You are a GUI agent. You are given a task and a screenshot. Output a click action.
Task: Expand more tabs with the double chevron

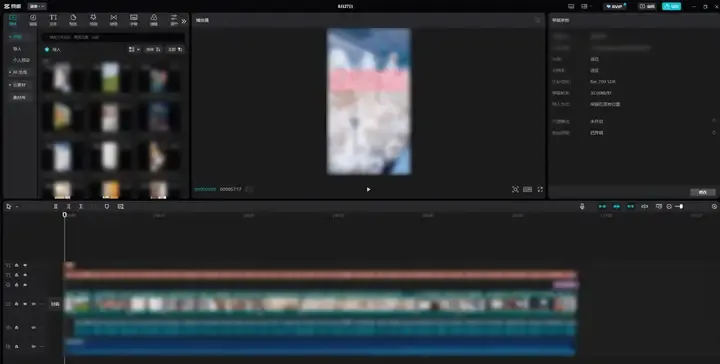coord(184,21)
